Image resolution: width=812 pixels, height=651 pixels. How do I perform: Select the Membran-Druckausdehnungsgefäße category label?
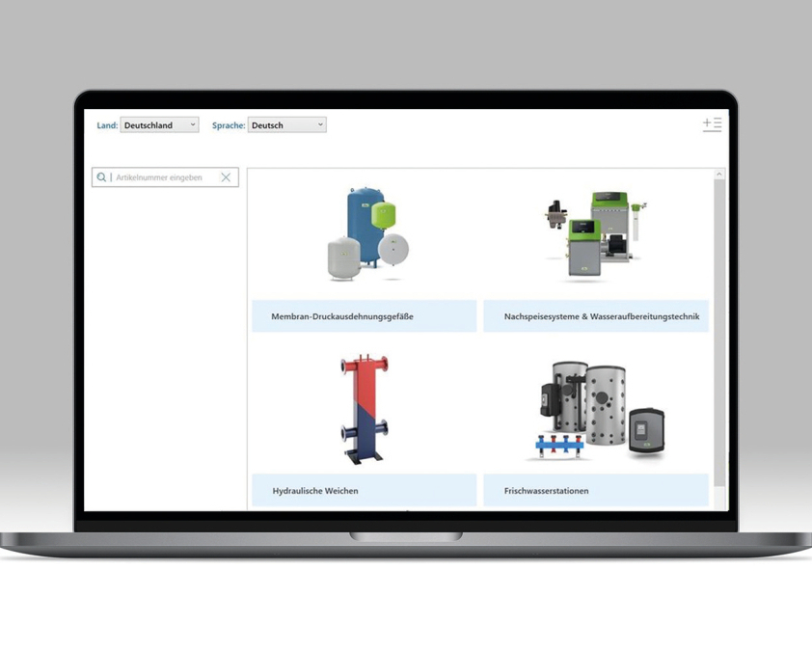point(365,316)
